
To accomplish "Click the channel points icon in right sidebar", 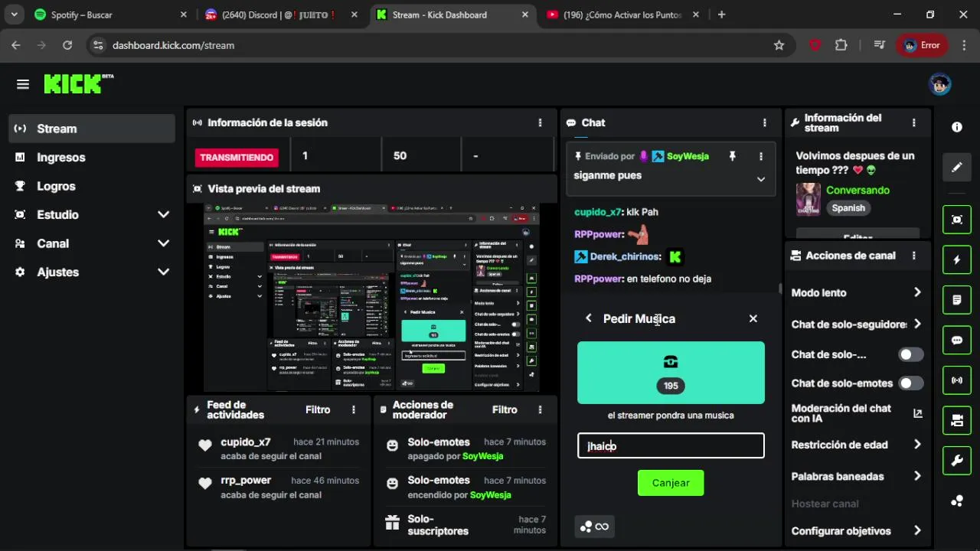I will pyautogui.click(x=957, y=501).
